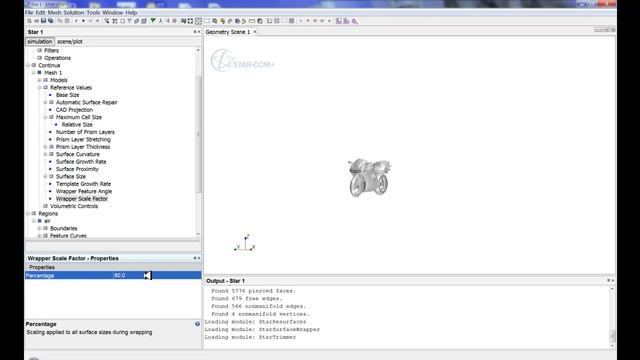Collapse the Regions node
Viewport: 640px width, 360px height.
pos(28,213)
